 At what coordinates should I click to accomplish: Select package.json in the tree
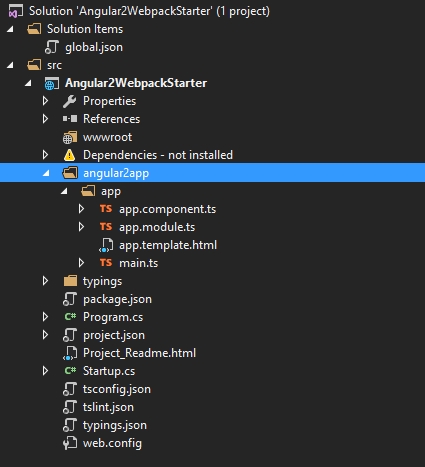tap(117, 299)
